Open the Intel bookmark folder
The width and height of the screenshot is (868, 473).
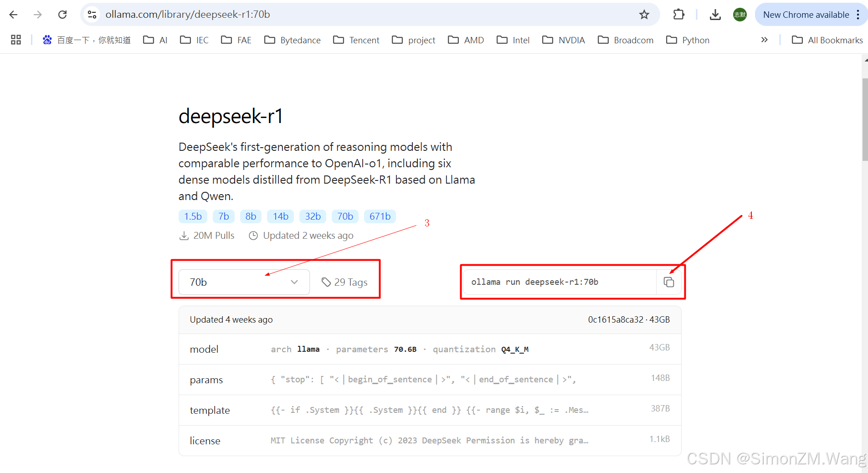(x=513, y=40)
